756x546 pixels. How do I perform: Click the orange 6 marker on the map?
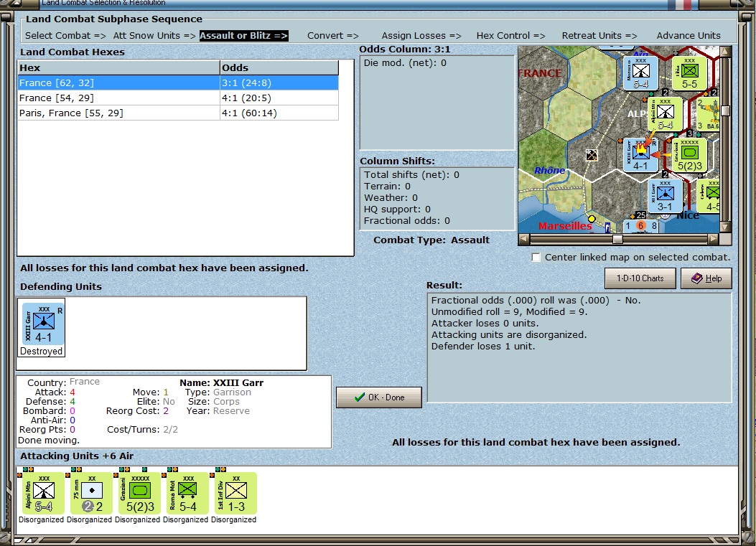pos(640,225)
